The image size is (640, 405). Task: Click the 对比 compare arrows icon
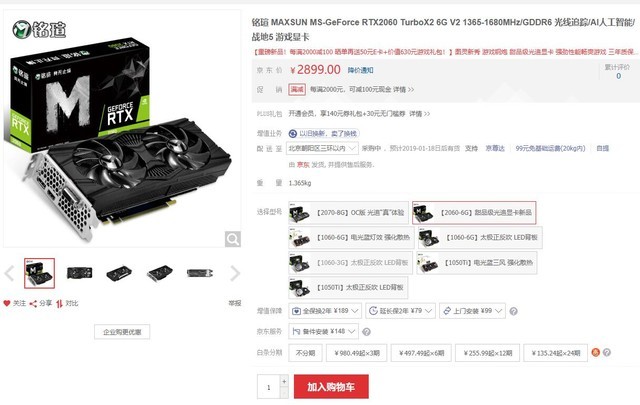pyautogui.click(x=59, y=303)
